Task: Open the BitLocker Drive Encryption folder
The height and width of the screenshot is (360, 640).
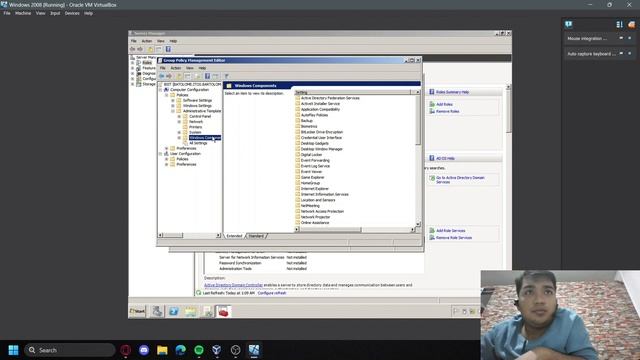Action: coord(322,132)
